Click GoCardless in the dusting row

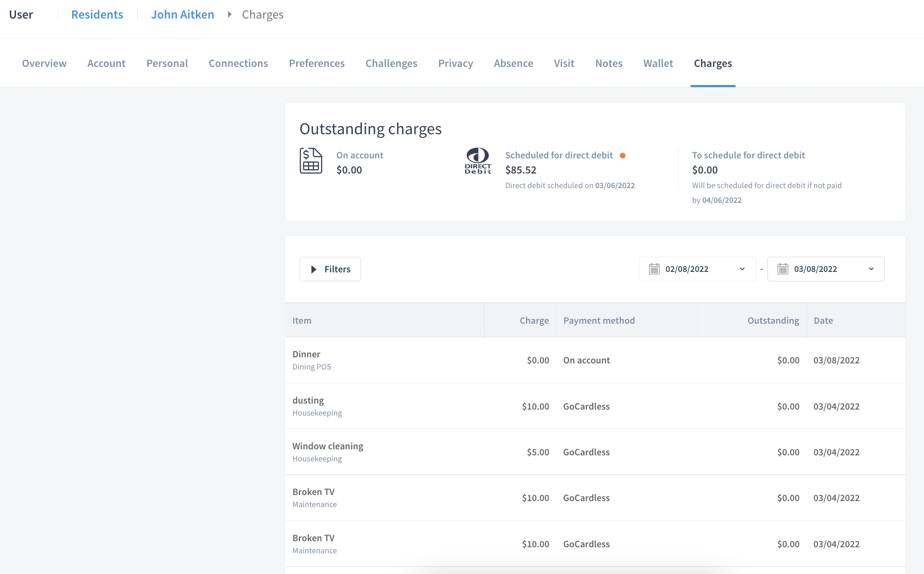coord(587,406)
